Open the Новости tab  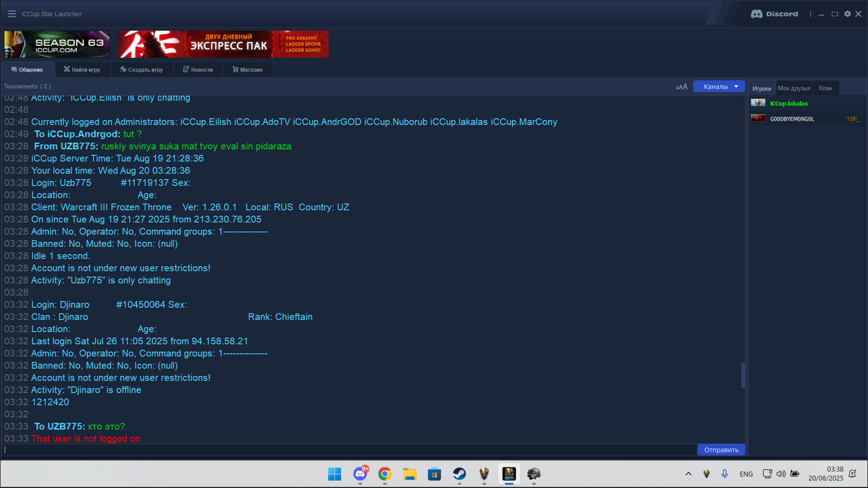198,70
